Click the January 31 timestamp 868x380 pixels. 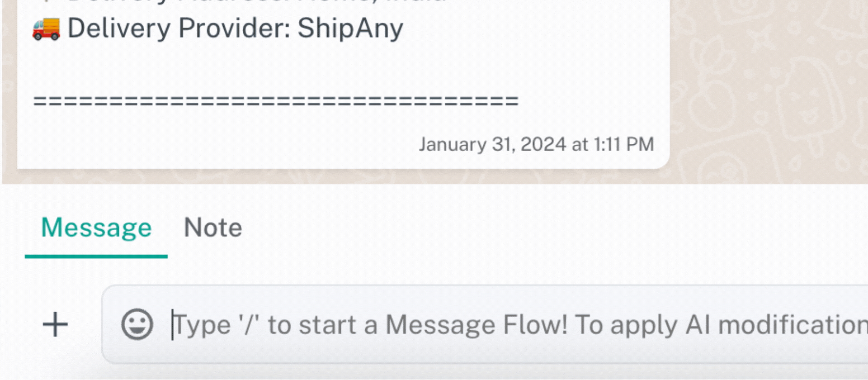coord(536,144)
